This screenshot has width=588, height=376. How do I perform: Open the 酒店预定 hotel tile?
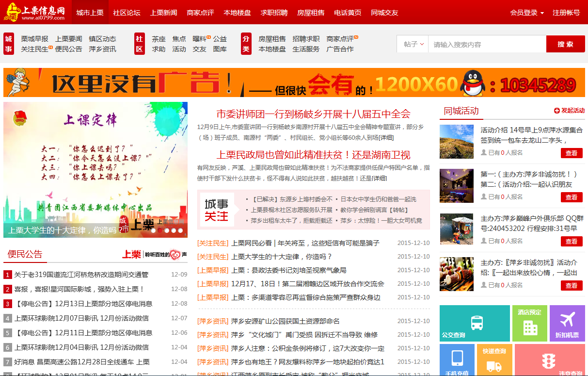(x=530, y=323)
